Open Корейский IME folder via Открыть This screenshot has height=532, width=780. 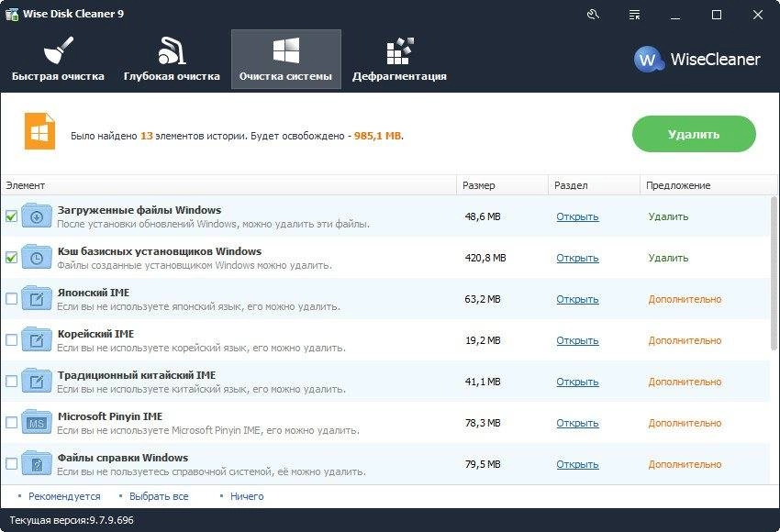point(577,340)
